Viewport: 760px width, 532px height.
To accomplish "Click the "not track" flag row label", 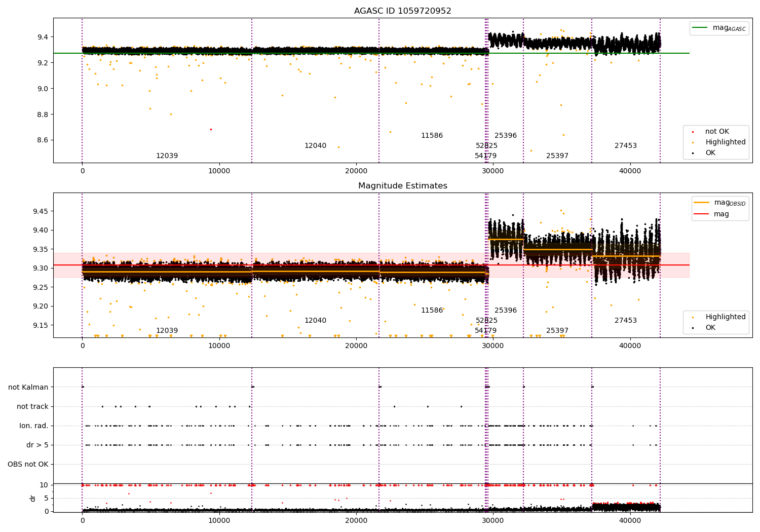I will pyautogui.click(x=32, y=406).
